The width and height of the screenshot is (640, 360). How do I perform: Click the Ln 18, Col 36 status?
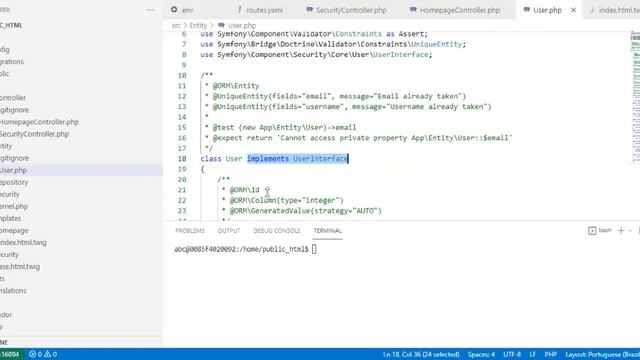(x=421, y=354)
